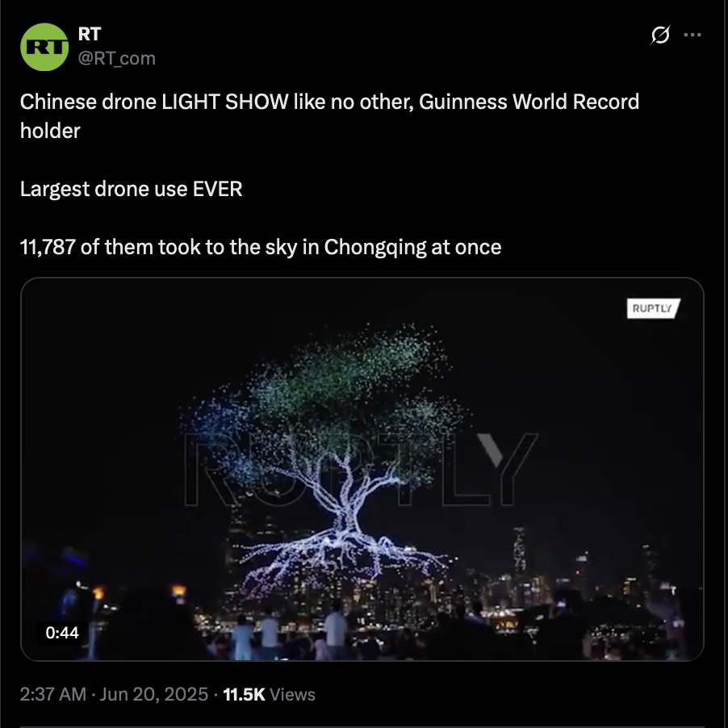Click the 'Views' label
728x728 pixels.
click(292, 695)
